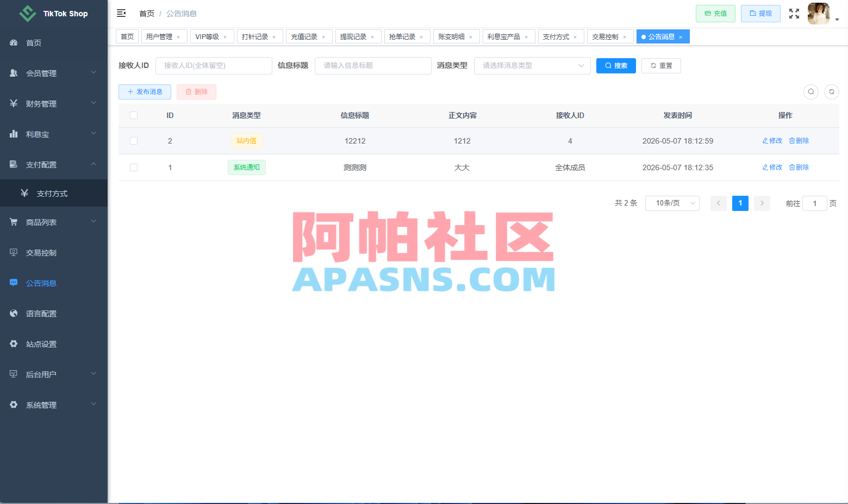Close the 用户管理 tab
Screen dimensions: 848x504
178,37
